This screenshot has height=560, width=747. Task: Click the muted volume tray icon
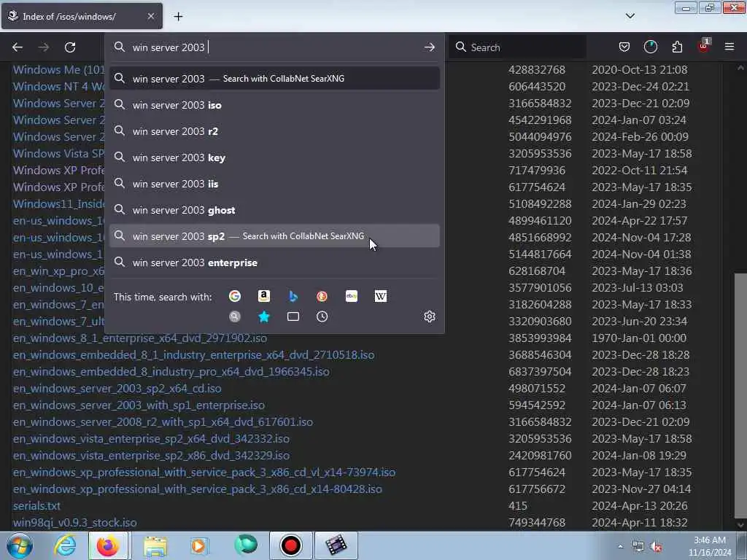(x=656, y=547)
